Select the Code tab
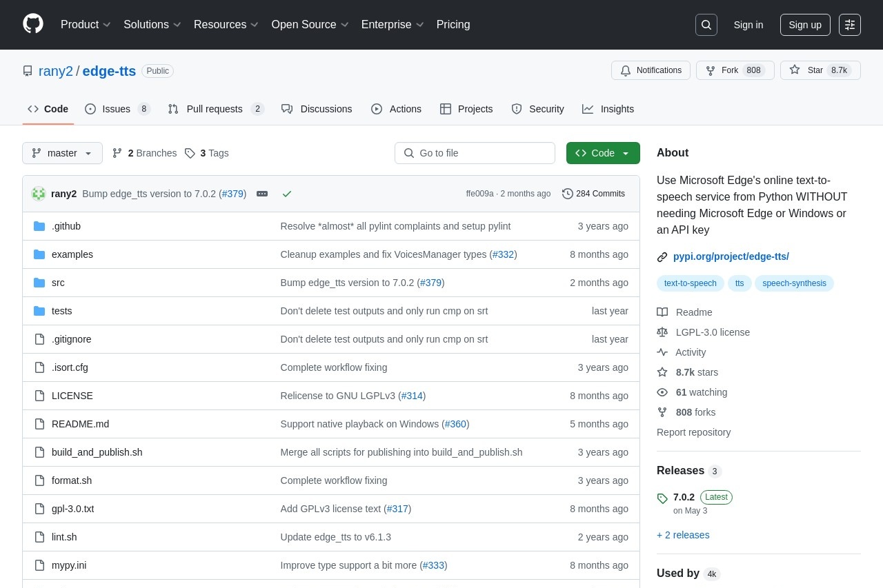This screenshot has width=883, height=588. tap(48, 109)
